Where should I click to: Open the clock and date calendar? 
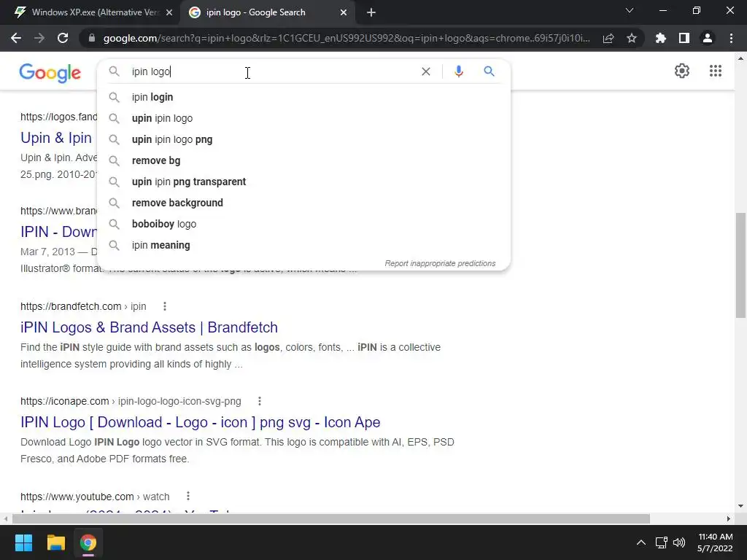(x=715, y=542)
